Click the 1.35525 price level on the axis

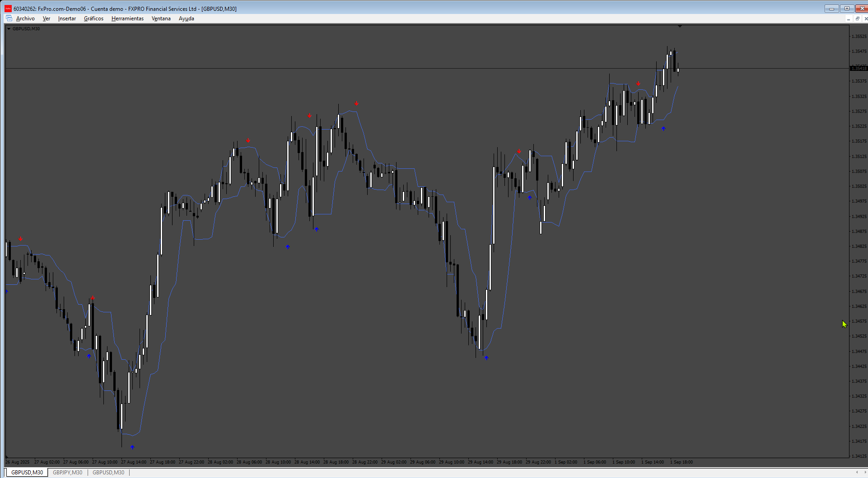pyautogui.click(x=859, y=37)
